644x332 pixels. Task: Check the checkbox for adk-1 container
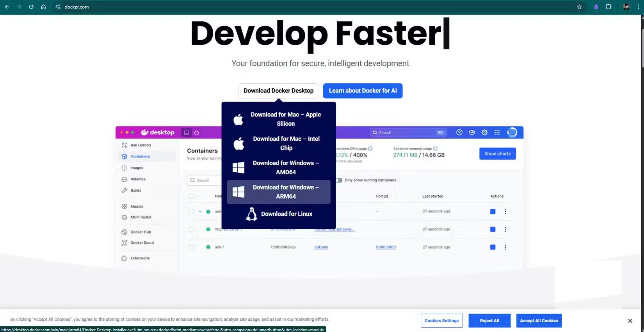[192, 247]
